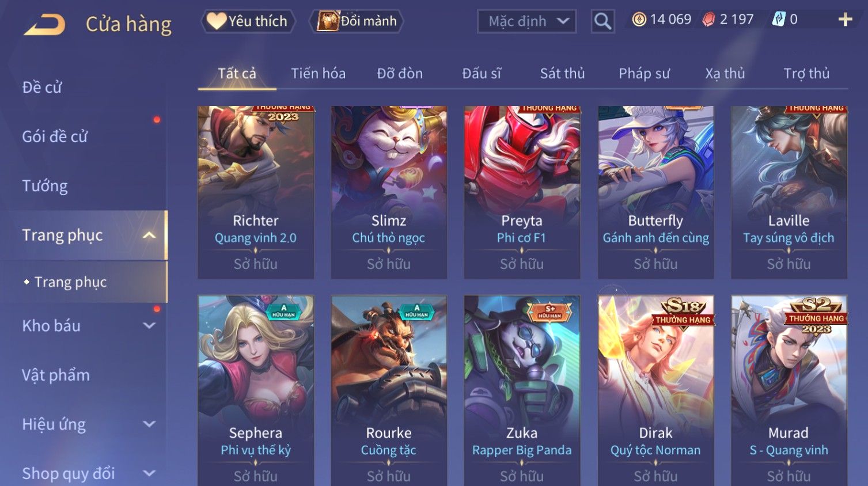The height and width of the screenshot is (486, 868).
Task: Switch to the Pháp sư tab
Action: pos(645,74)
